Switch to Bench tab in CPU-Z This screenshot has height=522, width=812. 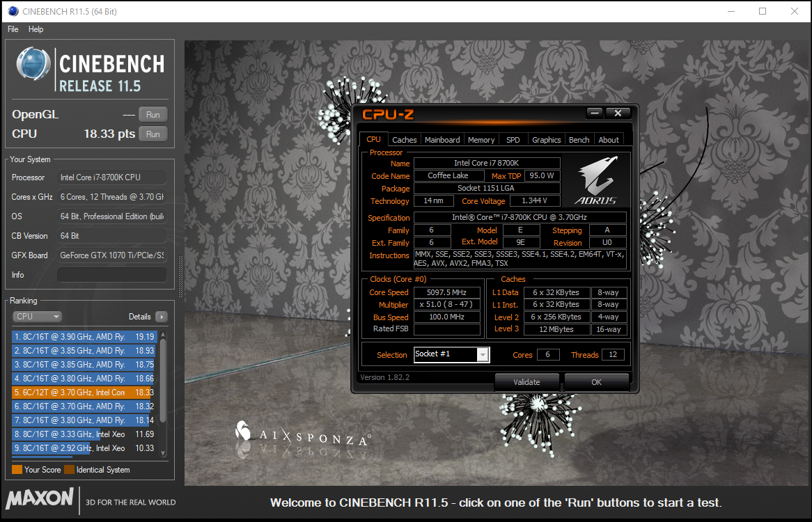click(x=579, y=140)
